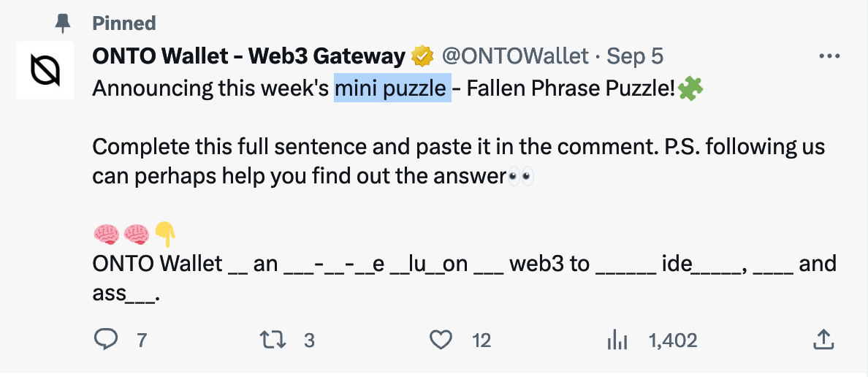Click the pin icon beside Pinned

pyautogui.click(x=64, y=23)
